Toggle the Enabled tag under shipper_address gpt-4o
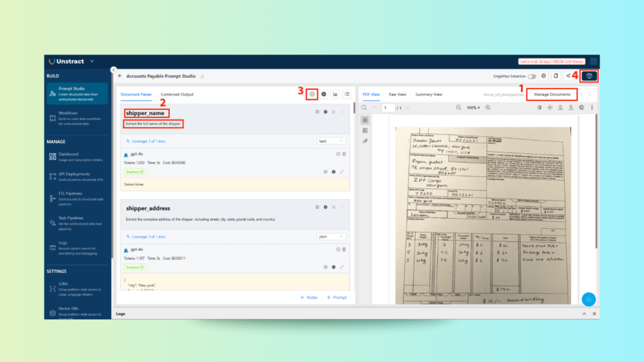This screenshot has width=644, height=362. pyautogui.click(x=135, y=266)
